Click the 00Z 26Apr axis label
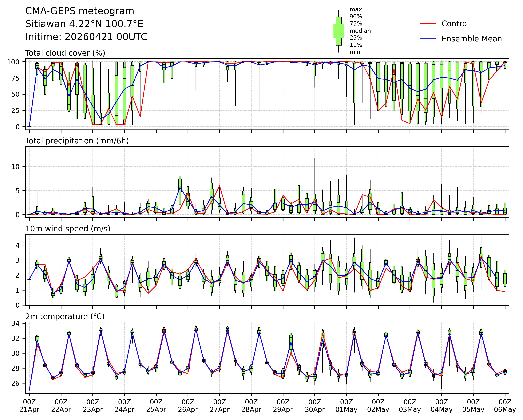This screenshot has height=420, width=523. click(188, 406)
